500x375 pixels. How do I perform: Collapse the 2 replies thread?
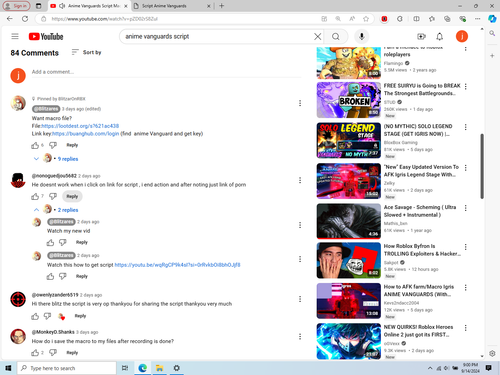[56, 210]
